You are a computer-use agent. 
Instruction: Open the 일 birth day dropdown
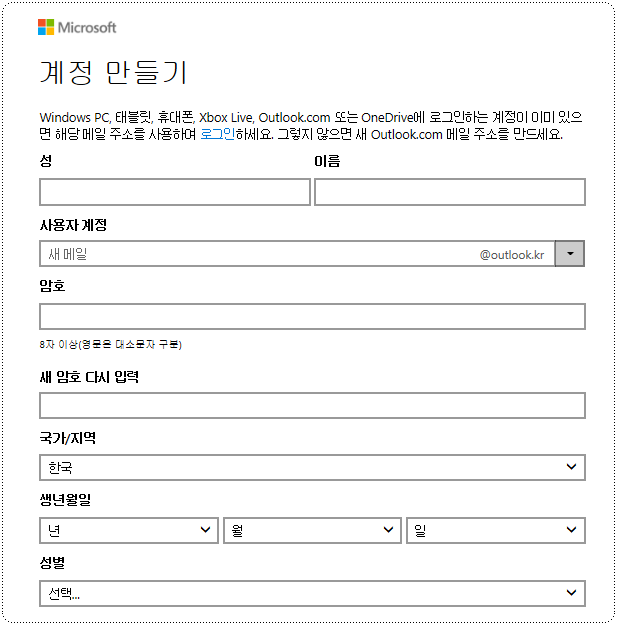point(496,530)
